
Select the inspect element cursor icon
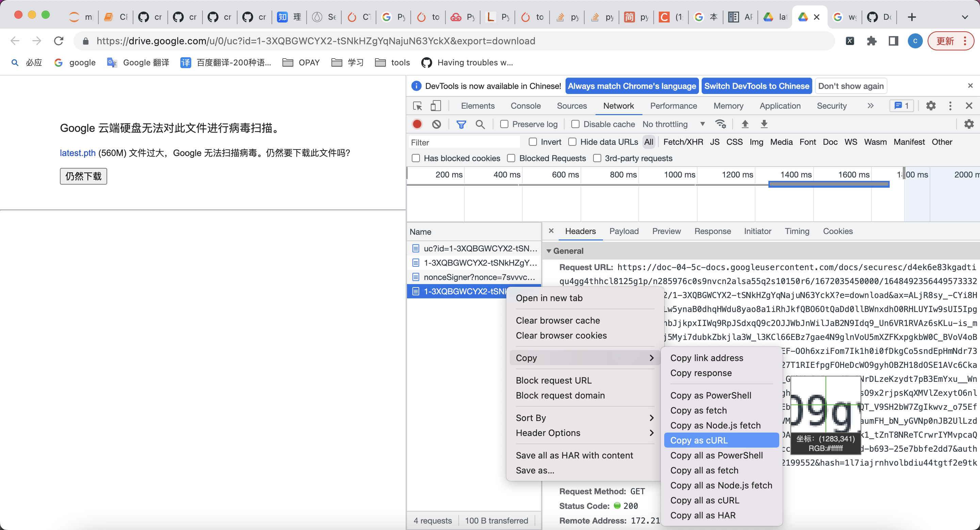coord(417,106)
